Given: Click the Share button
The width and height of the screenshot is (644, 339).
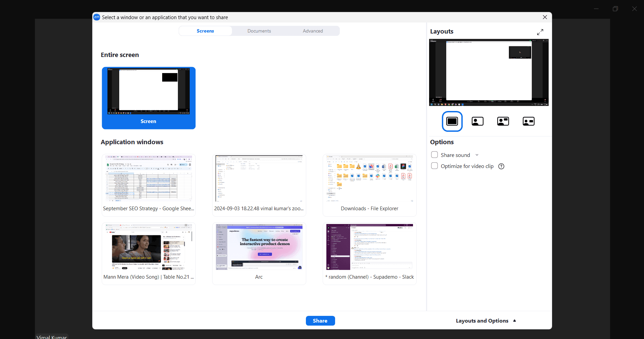Looking at the screenshot, I should pos(320,321).
